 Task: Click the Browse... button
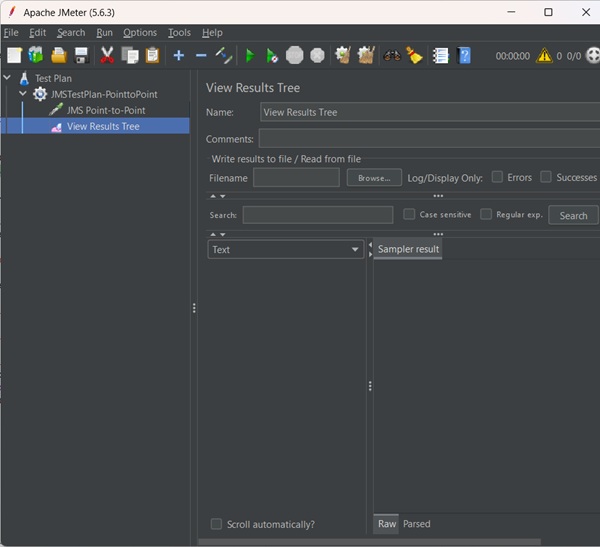(x=374, y=177)
